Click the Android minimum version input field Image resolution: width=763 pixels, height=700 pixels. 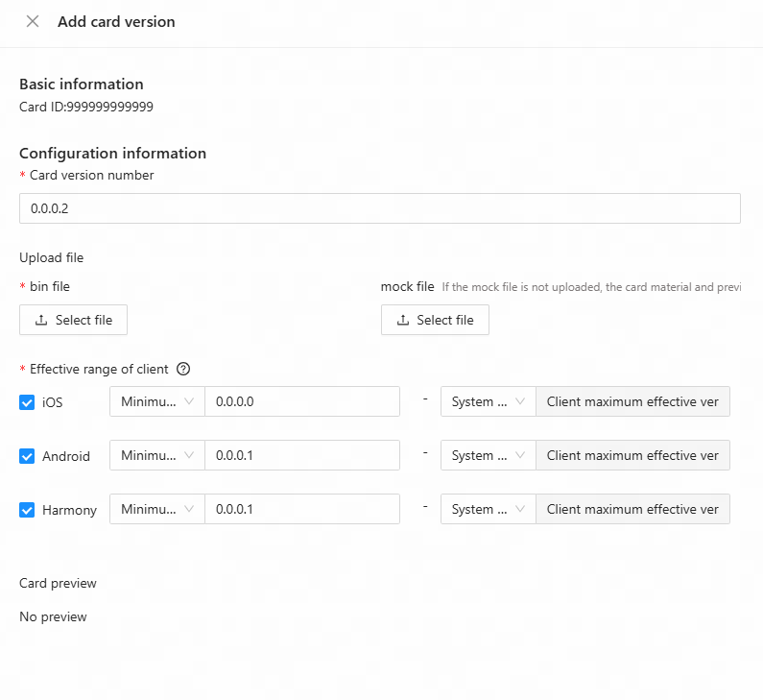pyautogui.click(x=301, y=455)
